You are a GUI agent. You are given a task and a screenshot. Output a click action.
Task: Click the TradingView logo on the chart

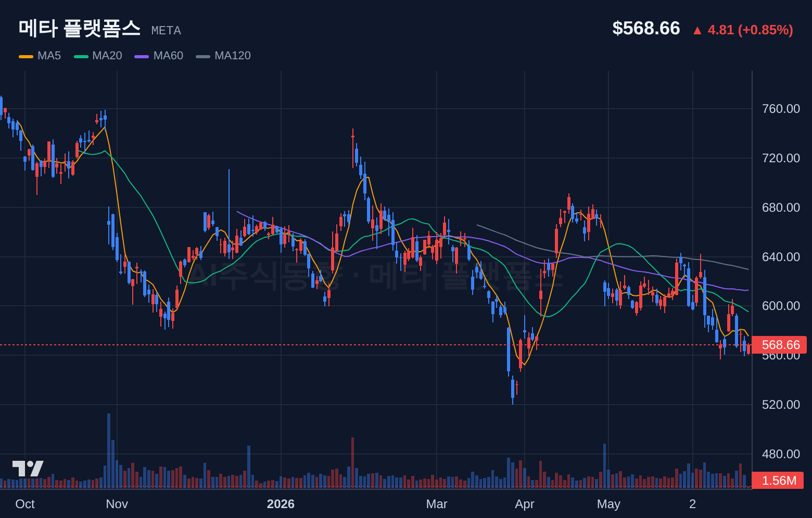28,469
